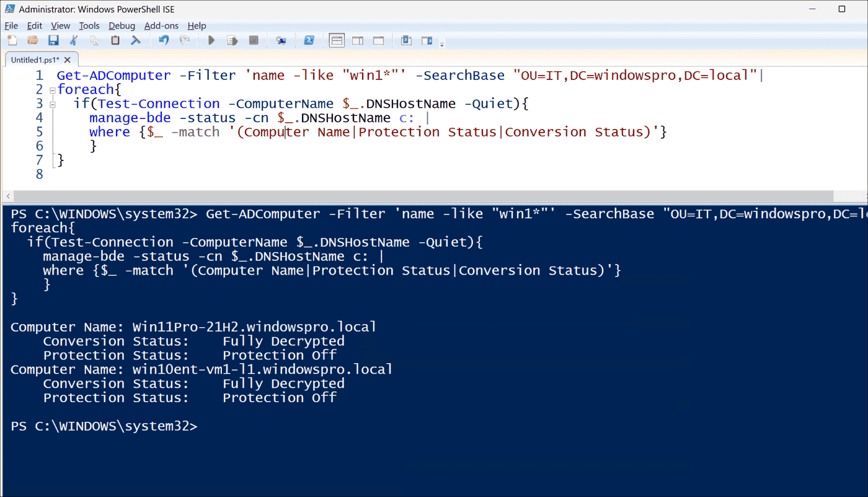
Task: Create a new script via New icon
Action: click(12, 40)
